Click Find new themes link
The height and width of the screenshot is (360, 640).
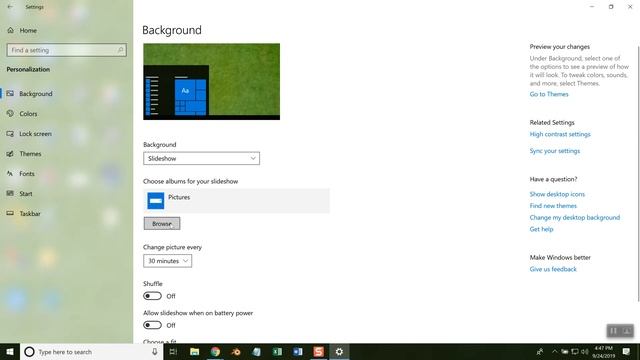(x=553, y=206)
